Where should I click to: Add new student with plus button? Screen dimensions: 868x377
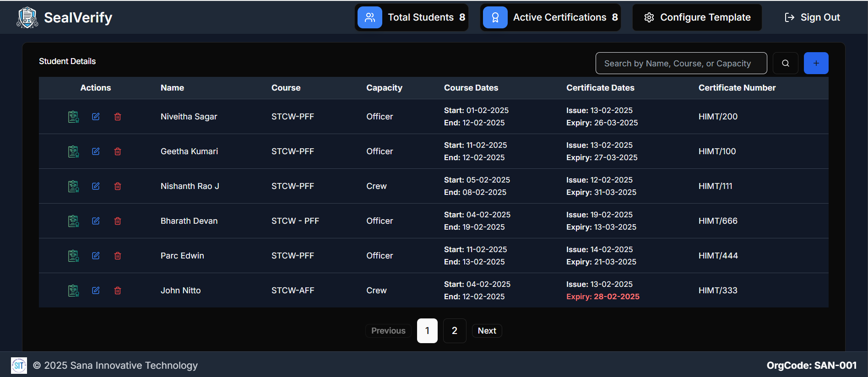[816, 63]
